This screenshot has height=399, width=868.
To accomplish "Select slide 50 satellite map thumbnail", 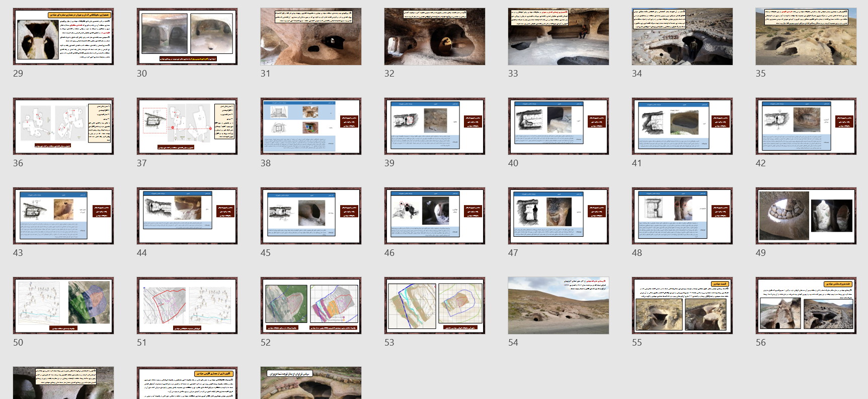I will coord(63,305).
